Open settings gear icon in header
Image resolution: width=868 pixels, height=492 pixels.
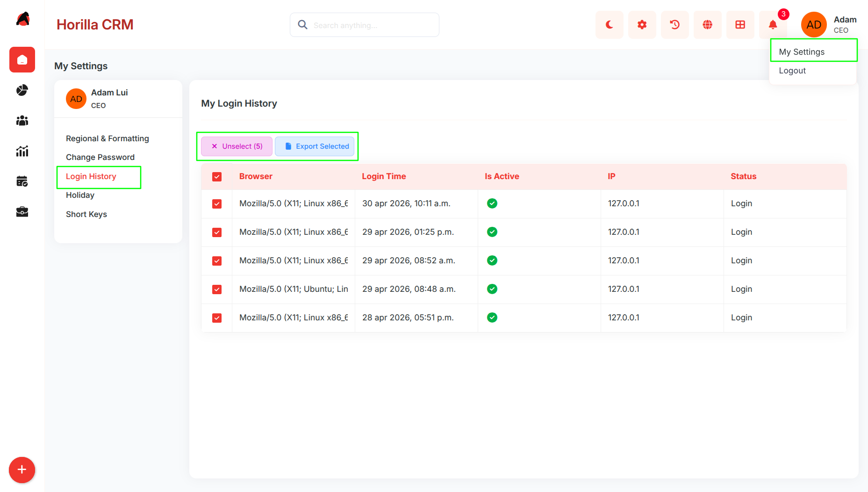[x=642, y=25]
